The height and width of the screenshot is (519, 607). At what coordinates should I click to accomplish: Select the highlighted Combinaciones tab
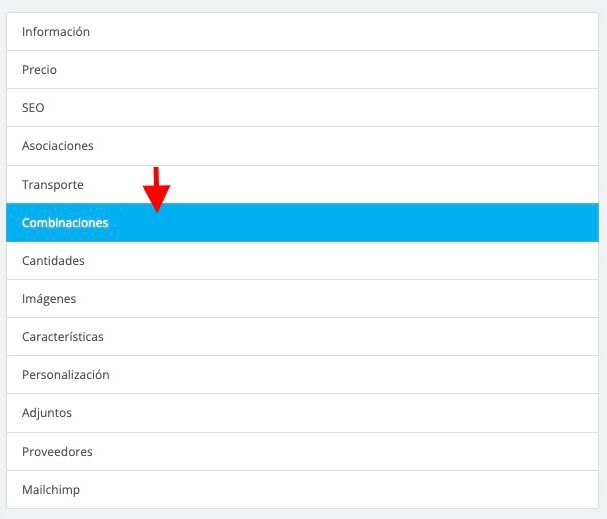tap(302, 223)
